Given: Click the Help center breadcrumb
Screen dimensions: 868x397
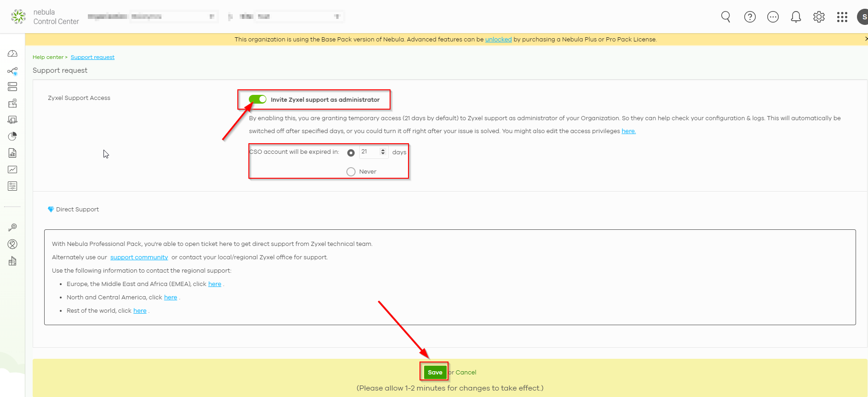Looking at the screenshot, I should click(48, 57).
